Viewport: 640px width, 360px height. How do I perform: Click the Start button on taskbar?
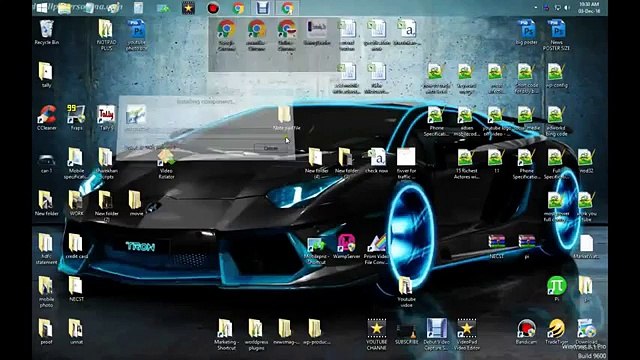pyautogui.click(x=42, y=8)
